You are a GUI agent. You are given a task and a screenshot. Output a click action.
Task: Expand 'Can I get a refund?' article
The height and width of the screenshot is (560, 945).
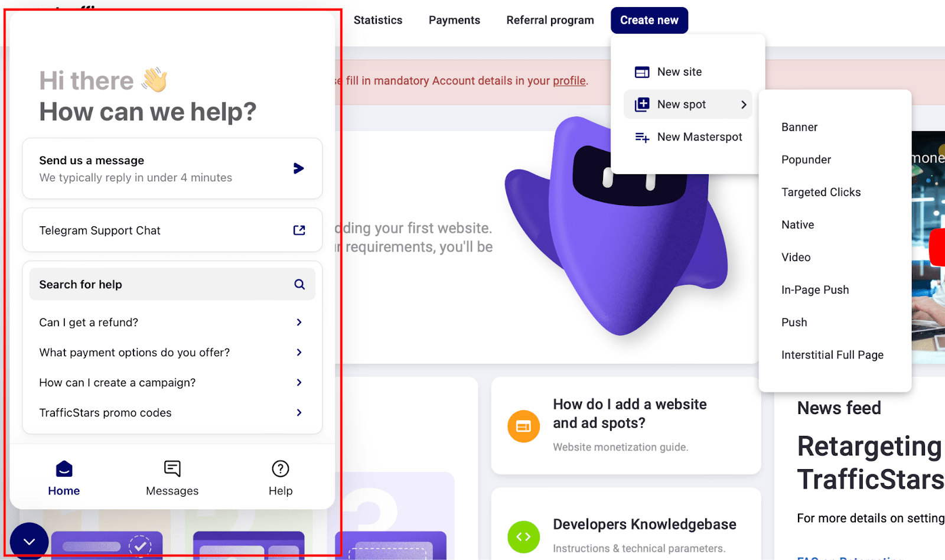point(171,323)
